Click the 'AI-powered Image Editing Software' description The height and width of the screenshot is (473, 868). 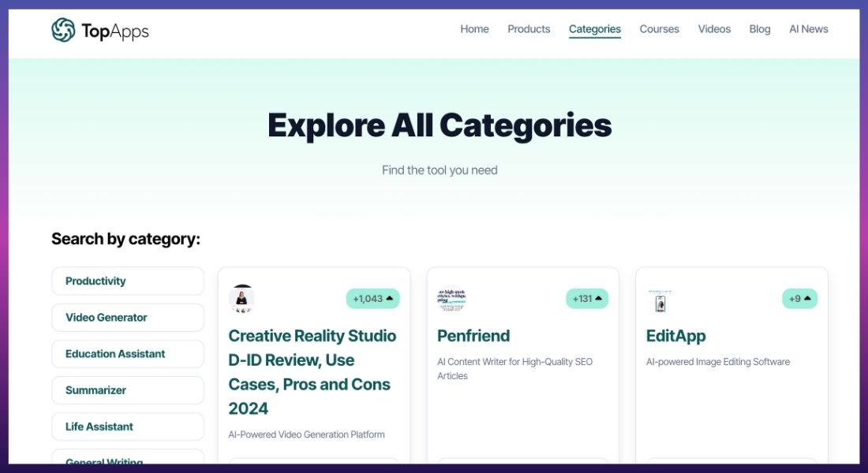[x=718, y=362]
